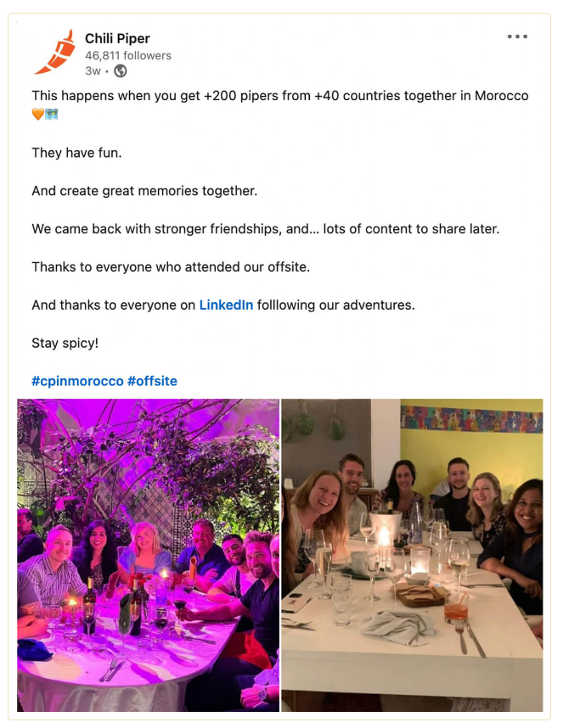563x728 pixels.
Task: Click the globe public visibility icon
Action: coord(121,71)
